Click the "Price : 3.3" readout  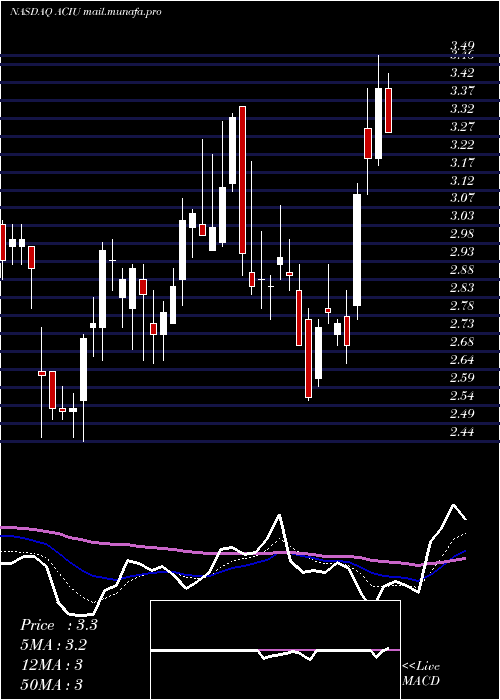(59, 625)
